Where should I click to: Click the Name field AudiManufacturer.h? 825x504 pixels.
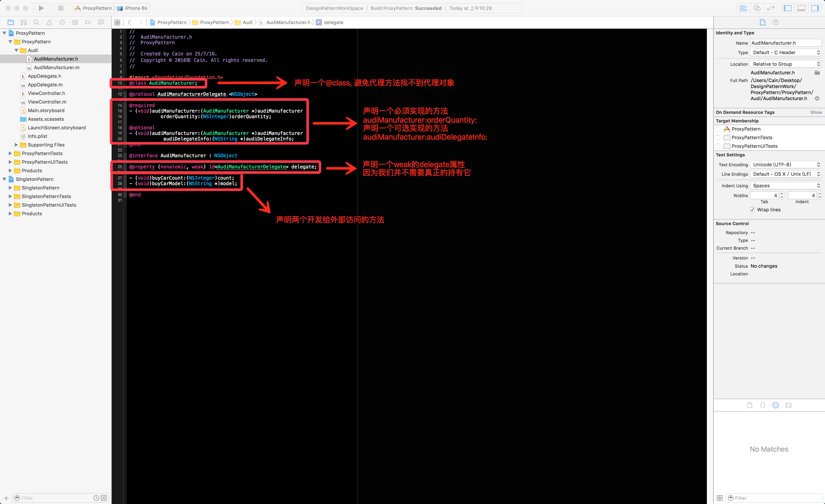(785, 43)
